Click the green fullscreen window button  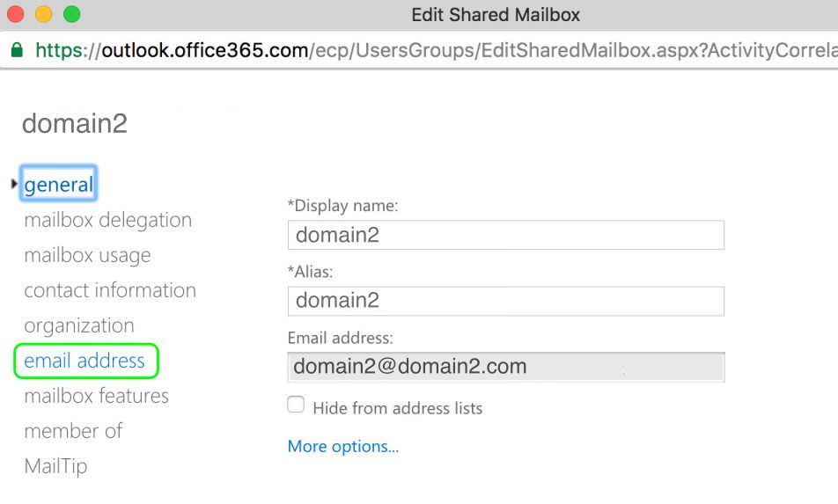[x=71, y=14]
